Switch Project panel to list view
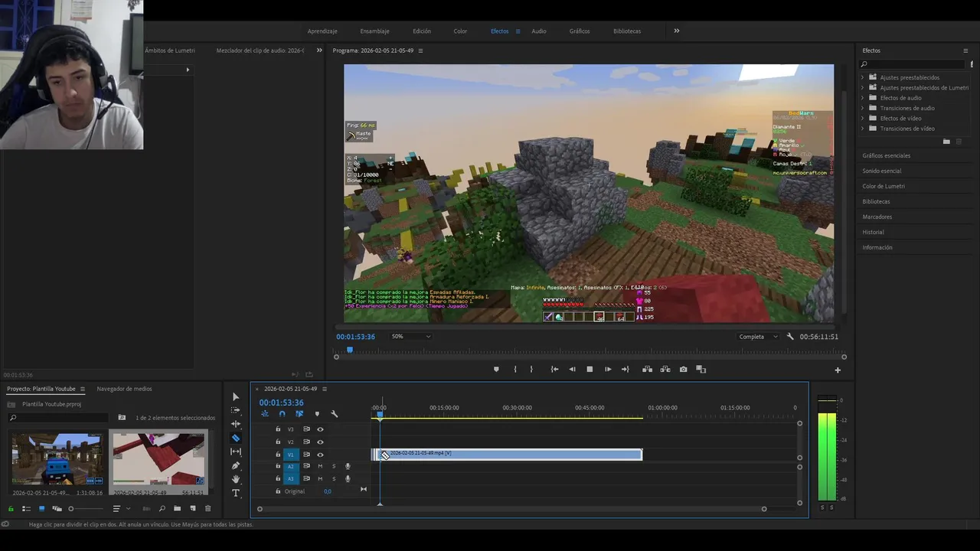This screenshot has height=551, width=980. click(26, 509)
